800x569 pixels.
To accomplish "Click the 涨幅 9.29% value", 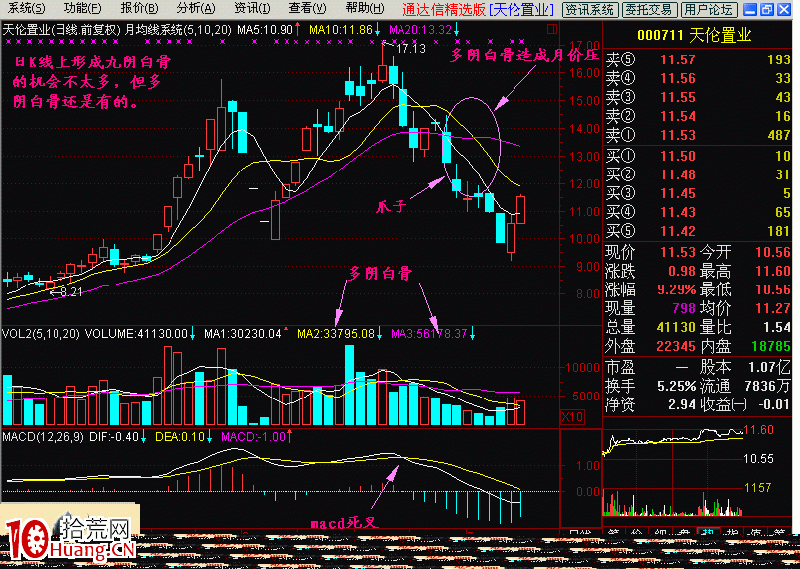I will (677, 290).
